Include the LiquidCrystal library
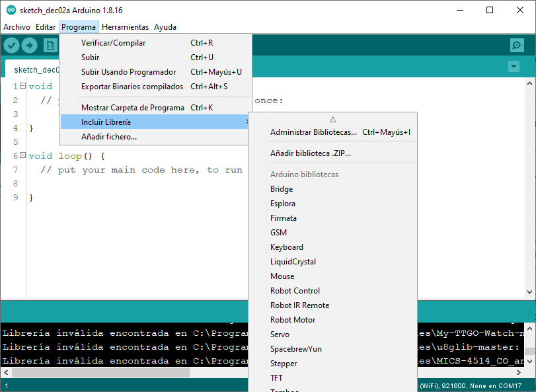 (x=333, y=262)
